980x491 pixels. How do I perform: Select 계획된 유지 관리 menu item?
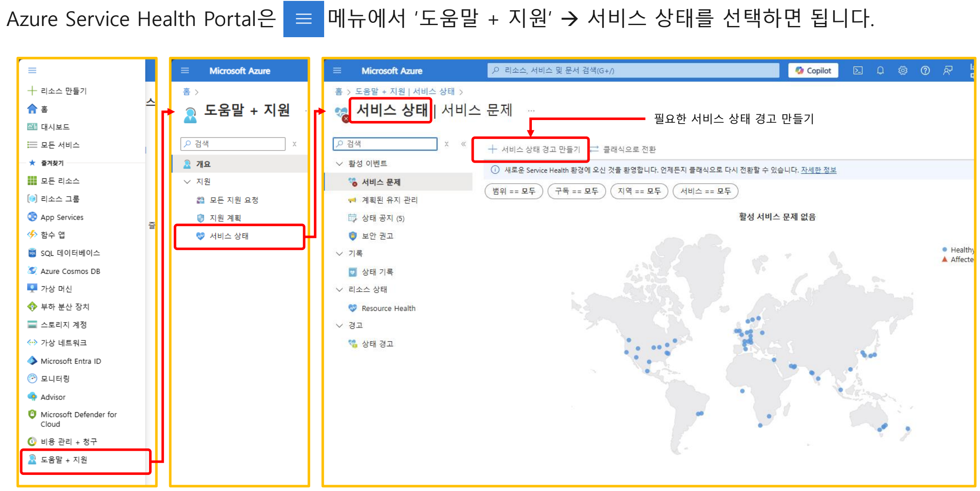tap(389, 200)
